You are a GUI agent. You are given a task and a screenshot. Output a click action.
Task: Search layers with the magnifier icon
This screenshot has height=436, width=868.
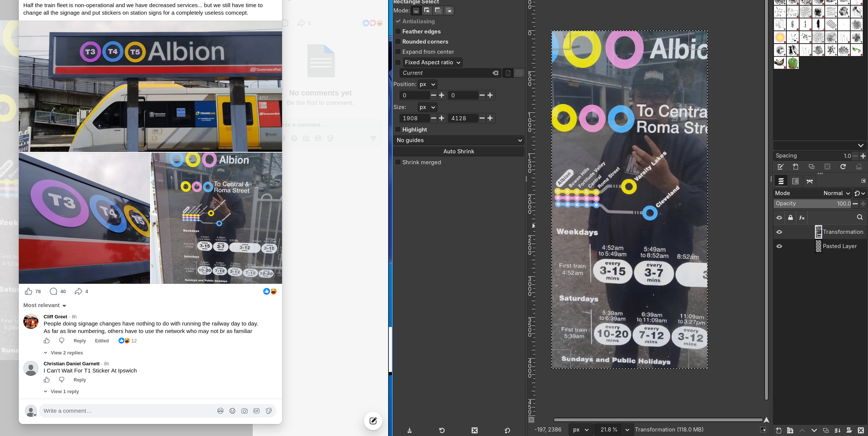pos(860,217)
